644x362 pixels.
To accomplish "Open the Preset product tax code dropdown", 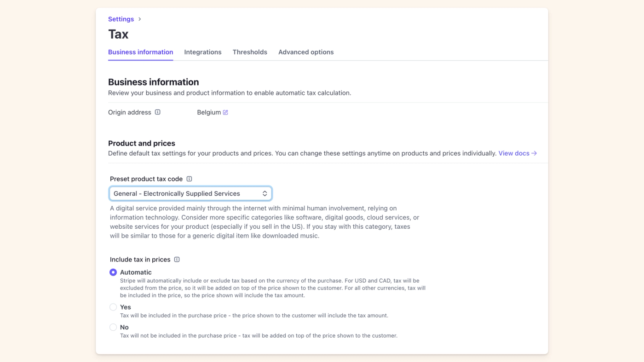I will click(x=190, y=193).
